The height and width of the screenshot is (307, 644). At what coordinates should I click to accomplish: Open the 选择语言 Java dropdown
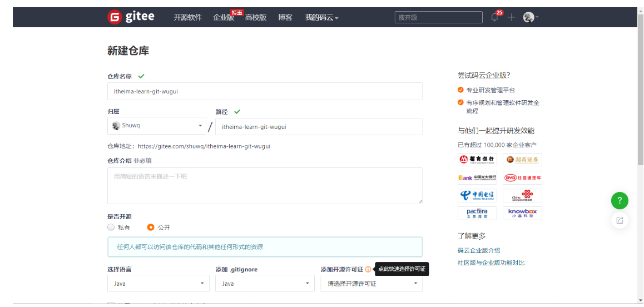pyautogui.click(x=158, y=284)
